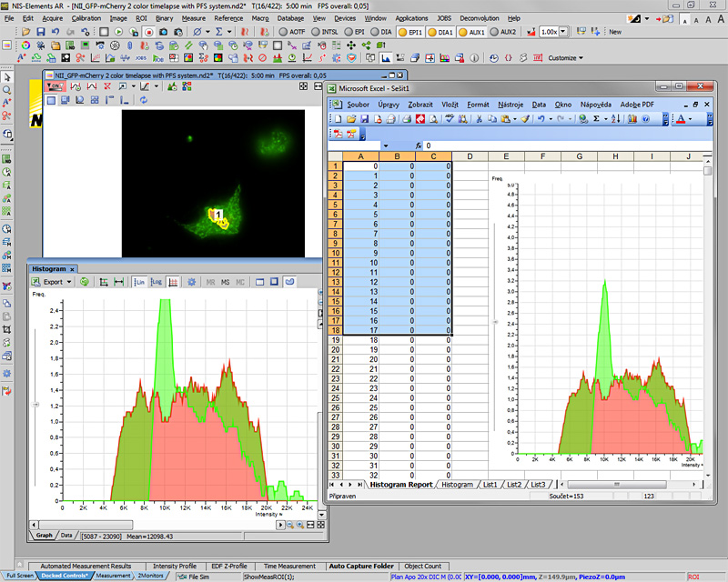Image resolution: width=728 pixels, height=582 pixels.
Task: Expand the Excel font color dropdown arrow
Action: pos(691,119)
